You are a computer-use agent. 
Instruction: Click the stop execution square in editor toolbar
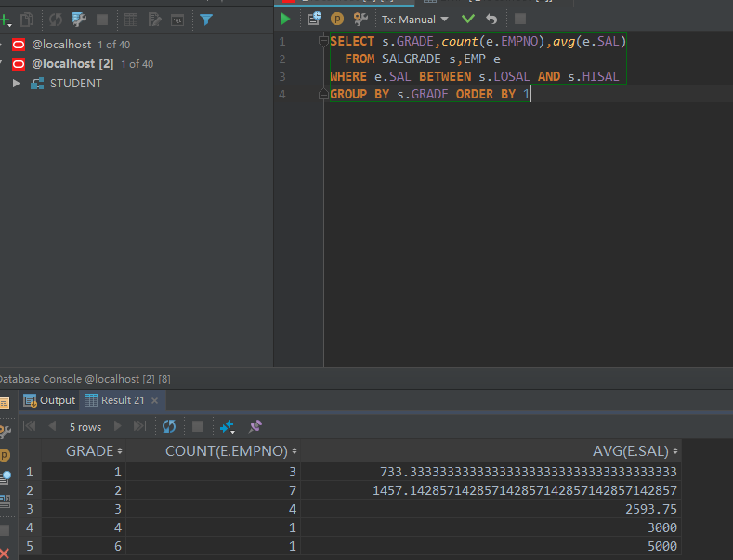coord(520,19)
